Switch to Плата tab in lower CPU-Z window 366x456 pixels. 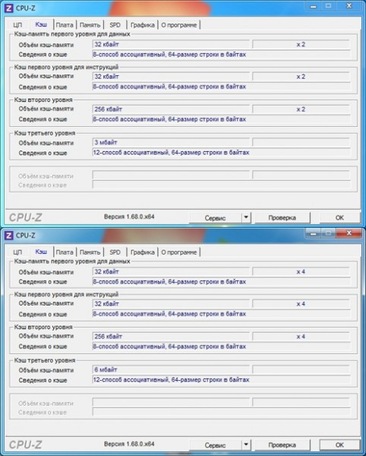(x=64, y=252)
